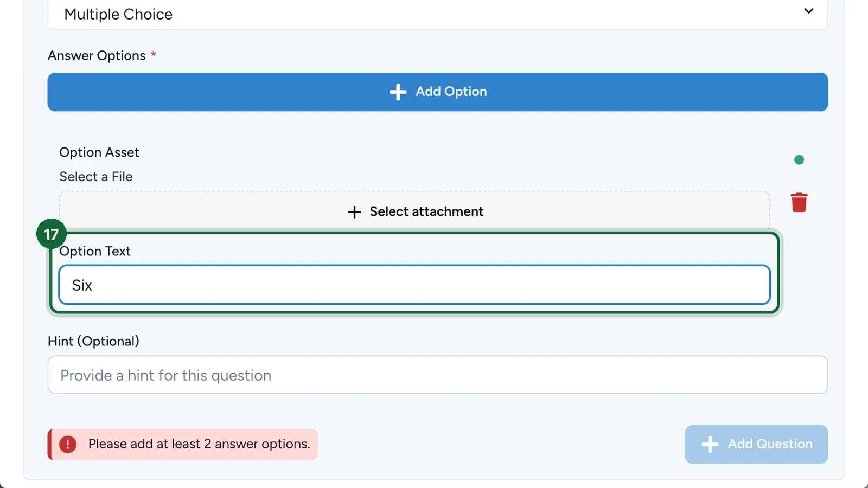Open the Multiple Choice question type dropdown
Viewport: 868px width, 488px height.
[438, 14]
